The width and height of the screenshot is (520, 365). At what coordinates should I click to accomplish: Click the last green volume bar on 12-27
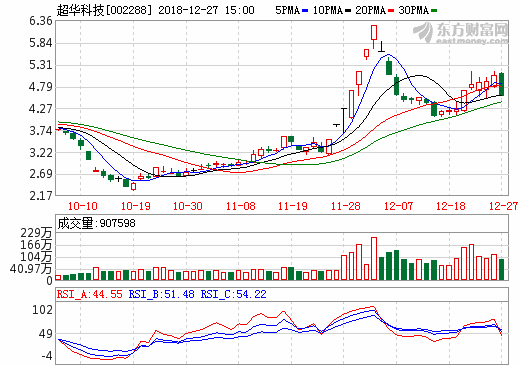501,269
